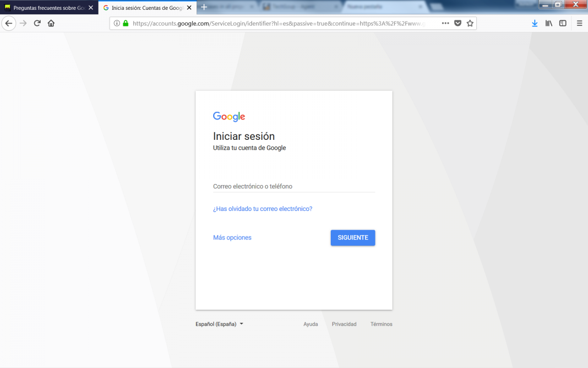
Task: Open the downloads panel arrow
Action: point(535,23)
